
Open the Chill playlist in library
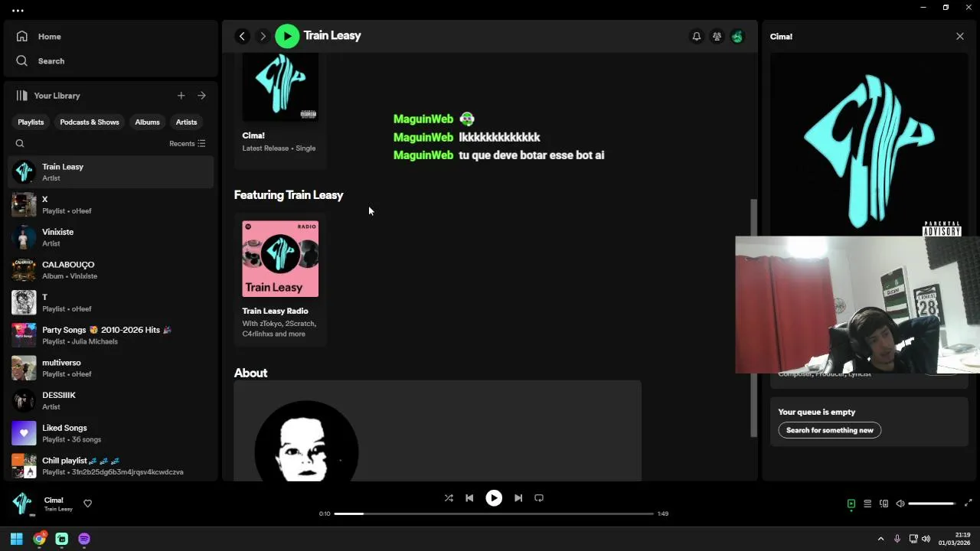coord(111,465)
